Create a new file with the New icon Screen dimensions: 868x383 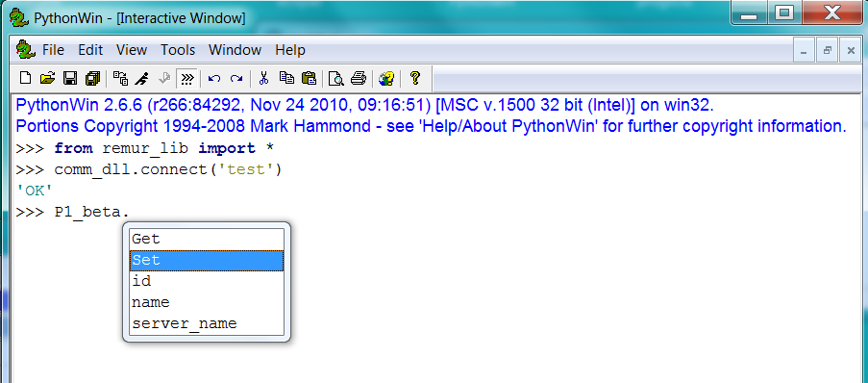point(25,78)
